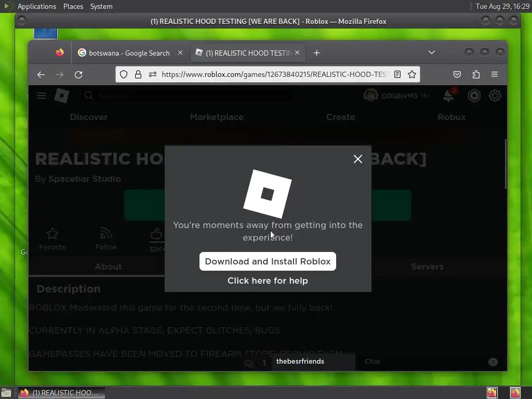Select the REALISTIC HOOD TESTING tab

[248, 53]
